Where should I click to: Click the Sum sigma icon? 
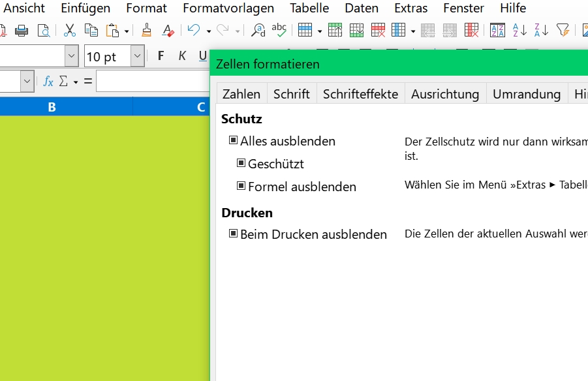63,81
